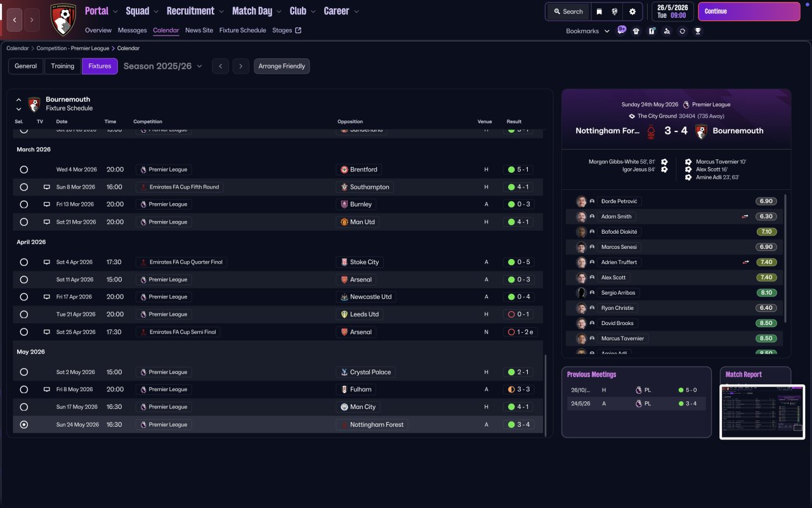The image size is (812, 508).
Task: Open the News Site sub-tab
Action: pyautogui.click(x=199, y=30)
